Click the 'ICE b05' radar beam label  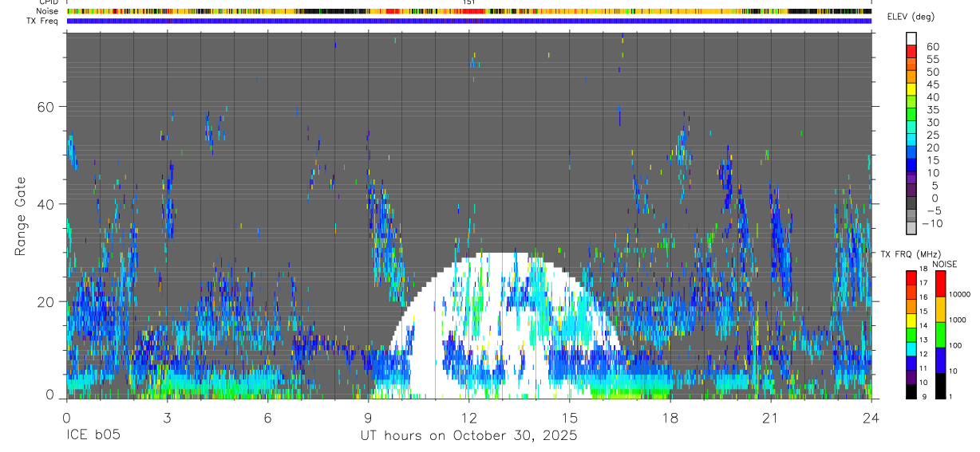93,435
